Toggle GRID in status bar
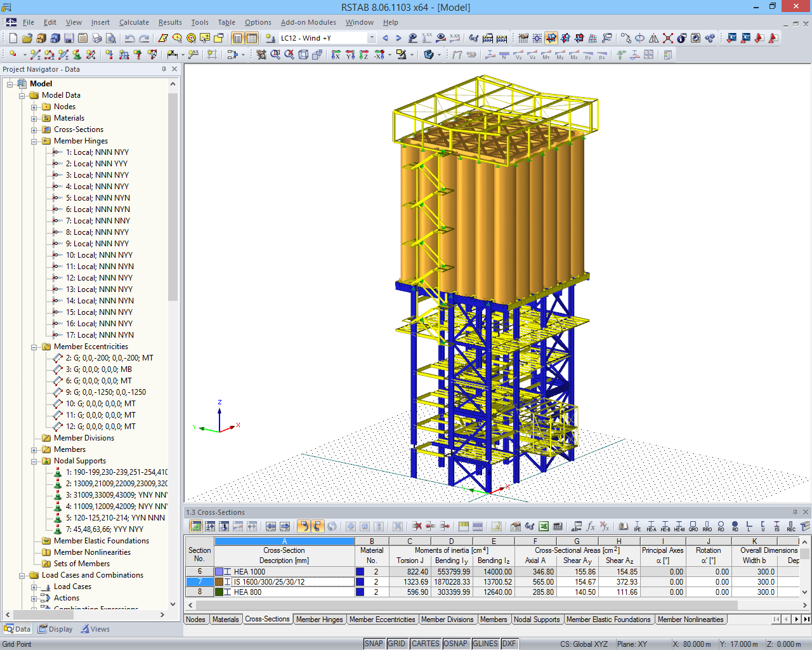 396,644
